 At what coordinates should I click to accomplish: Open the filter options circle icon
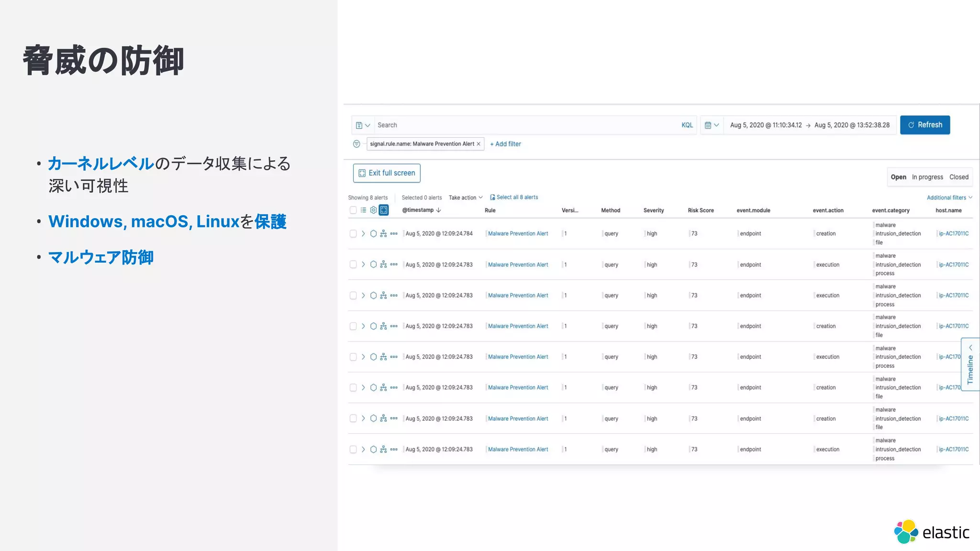(x=356, y=144)
